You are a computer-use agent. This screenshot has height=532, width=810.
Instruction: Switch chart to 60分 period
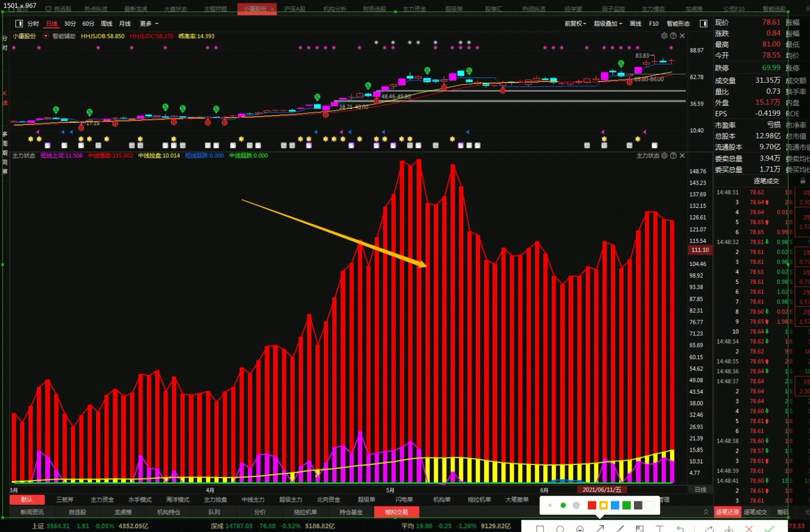(x=88, y=24)
